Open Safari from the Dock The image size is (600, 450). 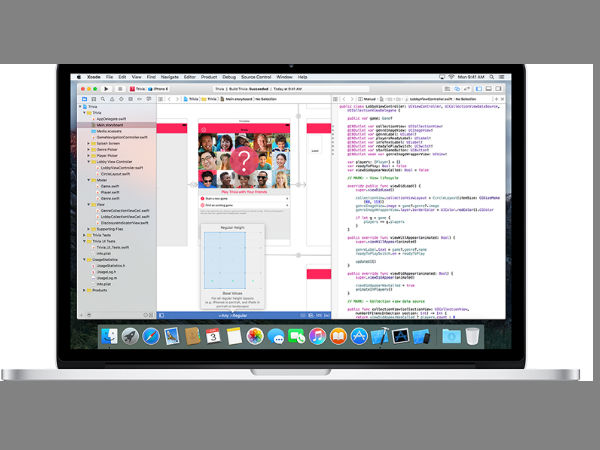click(x=151, y=337)
